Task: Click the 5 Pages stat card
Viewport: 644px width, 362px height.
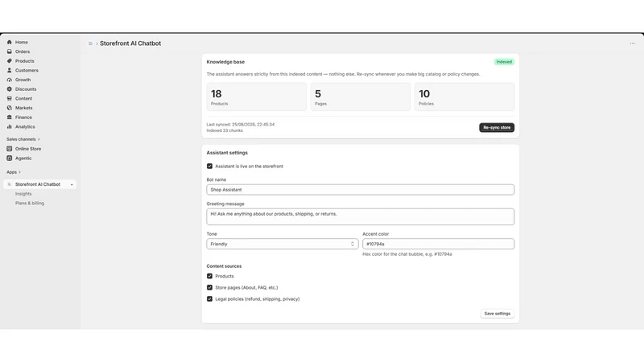Action: click(360, 97)
